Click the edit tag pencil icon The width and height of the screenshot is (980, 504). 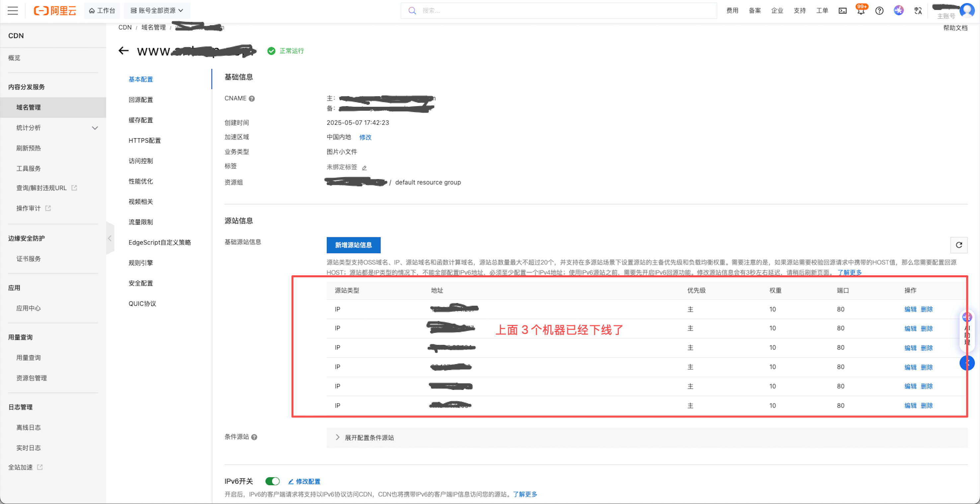[x=365, y=168]
